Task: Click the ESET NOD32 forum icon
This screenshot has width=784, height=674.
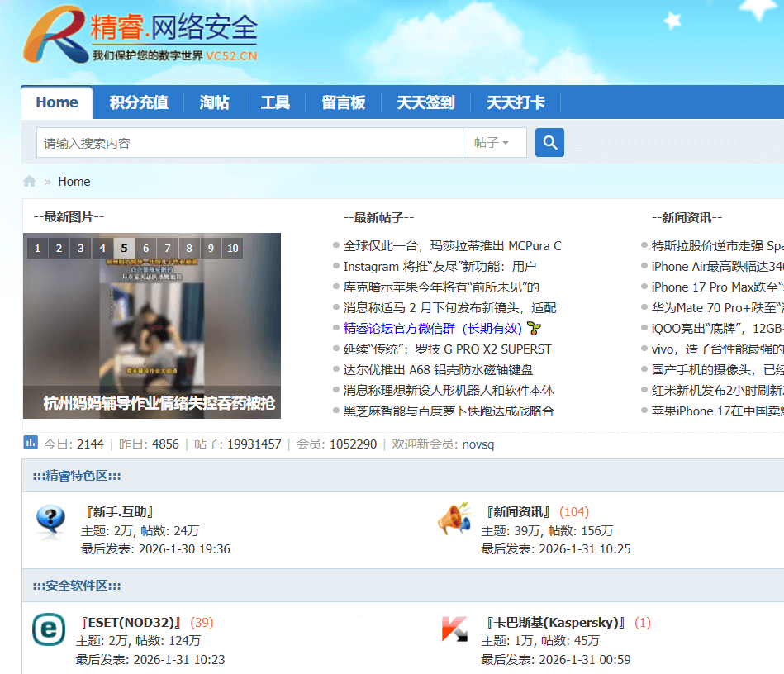Action: click(x=48, y=630)
